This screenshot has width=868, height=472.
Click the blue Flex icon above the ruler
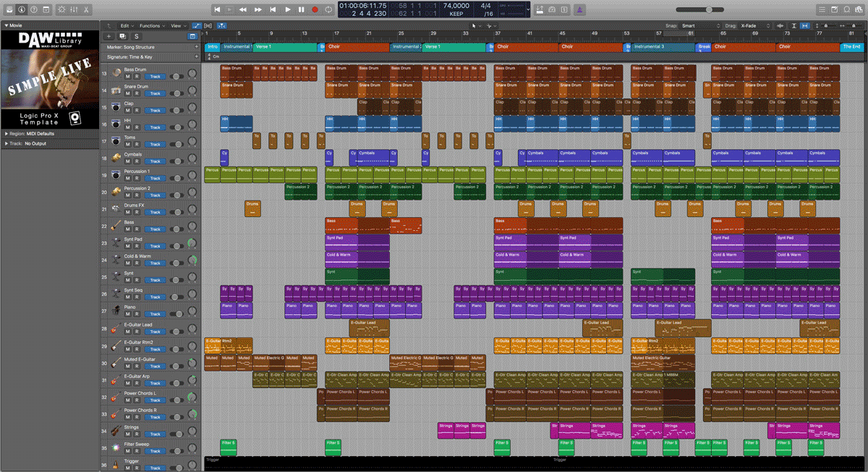(x=197, y=25)
